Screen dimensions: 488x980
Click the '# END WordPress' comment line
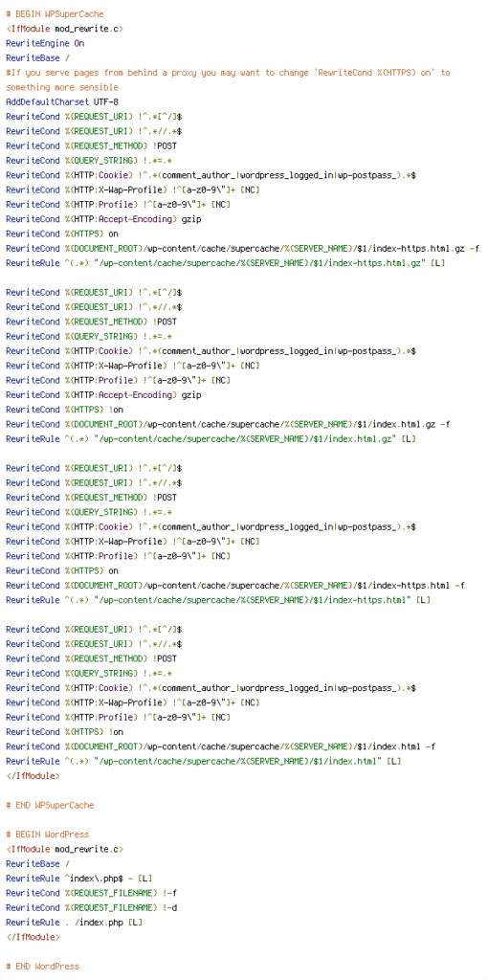(42, 967)
